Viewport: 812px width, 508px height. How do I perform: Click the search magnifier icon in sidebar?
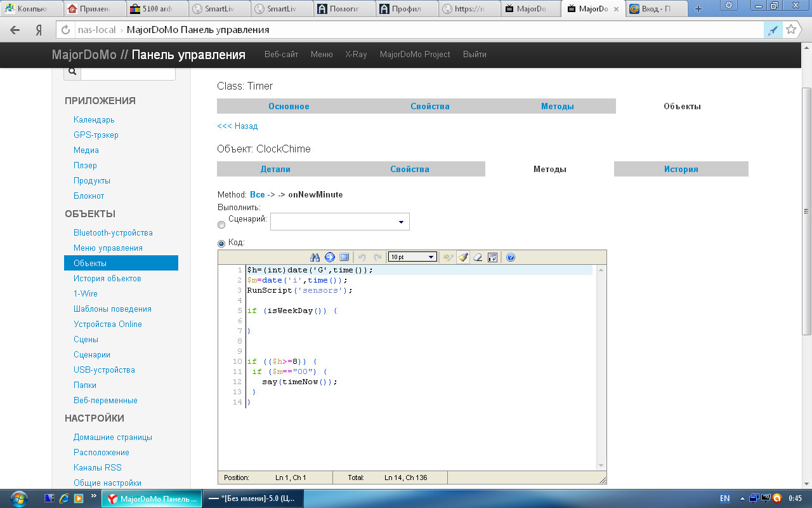[x=72, y=72]
